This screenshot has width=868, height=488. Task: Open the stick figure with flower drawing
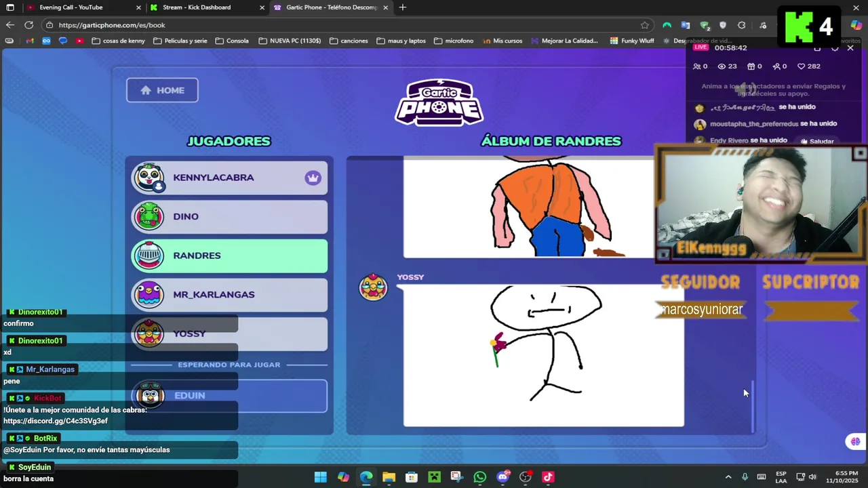pos(544,355)
